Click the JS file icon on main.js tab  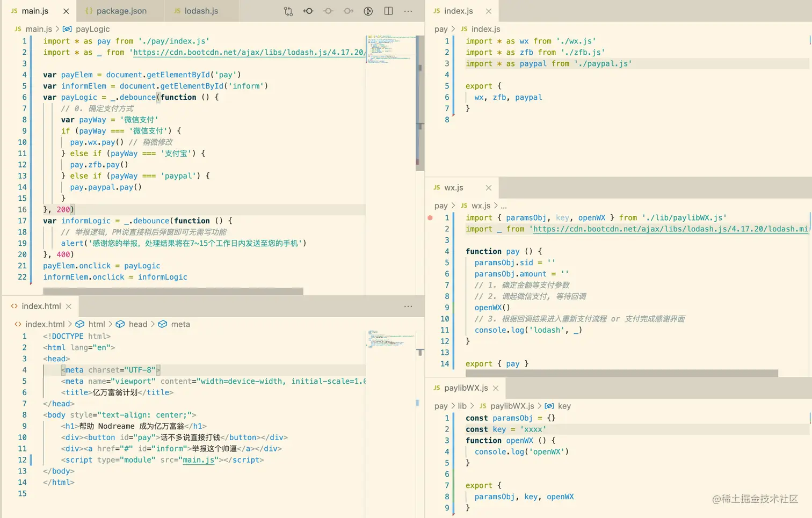point(14,11)
